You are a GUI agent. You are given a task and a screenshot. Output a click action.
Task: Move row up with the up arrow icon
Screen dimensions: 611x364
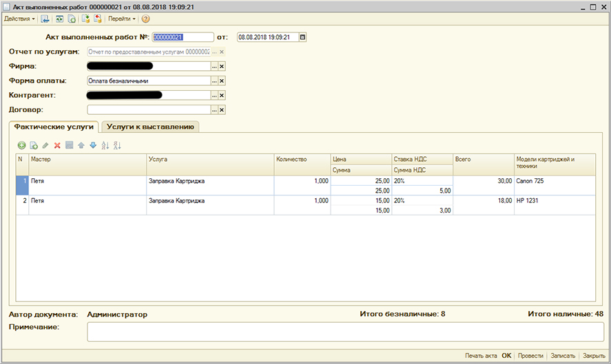81,145
